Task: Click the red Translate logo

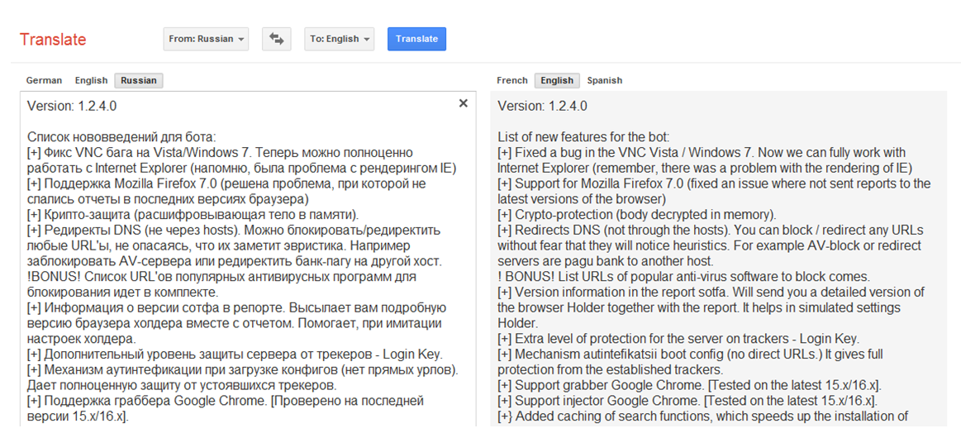Action: pyautogui.click(x=53, y=40)
